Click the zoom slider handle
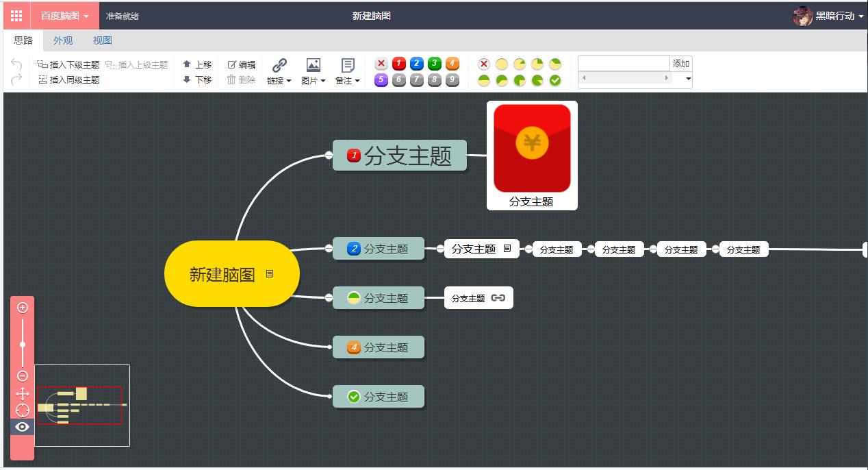Viewport: 868px width, 470px height. [23, 343]
